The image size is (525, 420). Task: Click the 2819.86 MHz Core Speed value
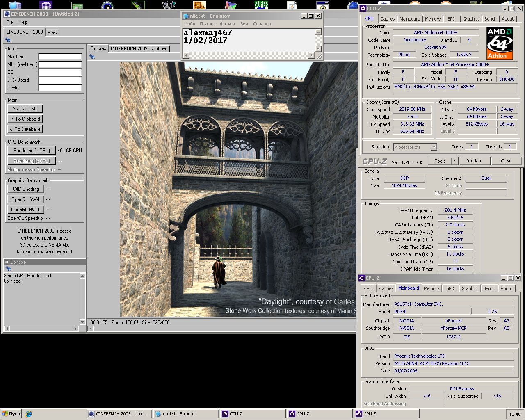[x=412, y=110]
